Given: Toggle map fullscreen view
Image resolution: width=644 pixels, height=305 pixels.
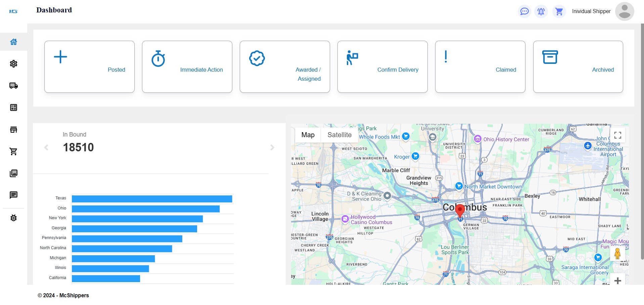Looking at the screenshot, I should click(x=617, y=135).
